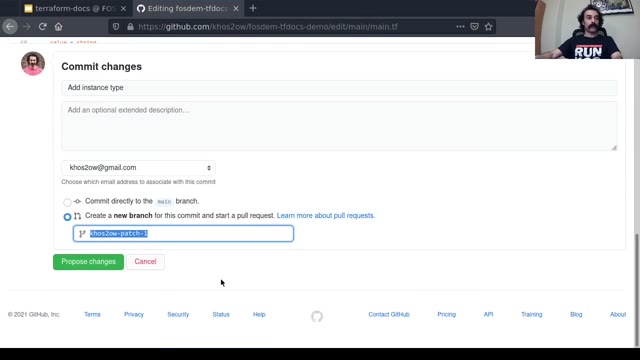Click the 'Commit changes' heading text
Image resolution: width=640 pixels, height=360 pixels.
(x=102, y=67)
